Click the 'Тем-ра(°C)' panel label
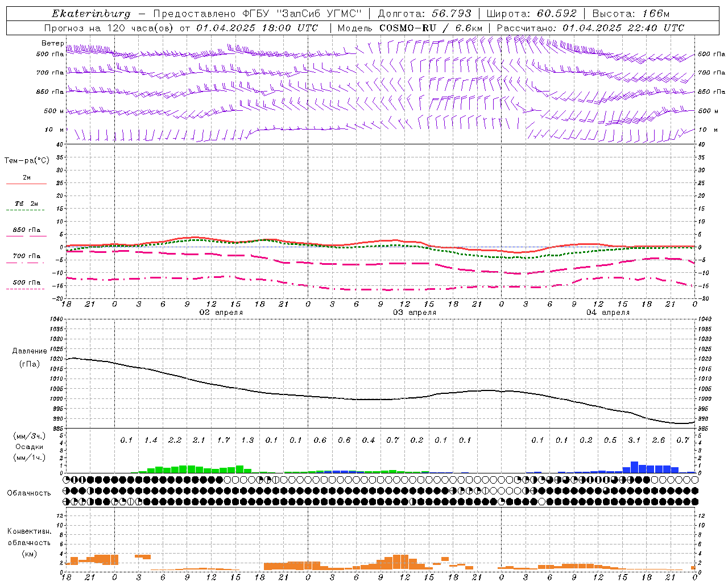Viewport: 728px width, 582px height. (x=27, y=161)
